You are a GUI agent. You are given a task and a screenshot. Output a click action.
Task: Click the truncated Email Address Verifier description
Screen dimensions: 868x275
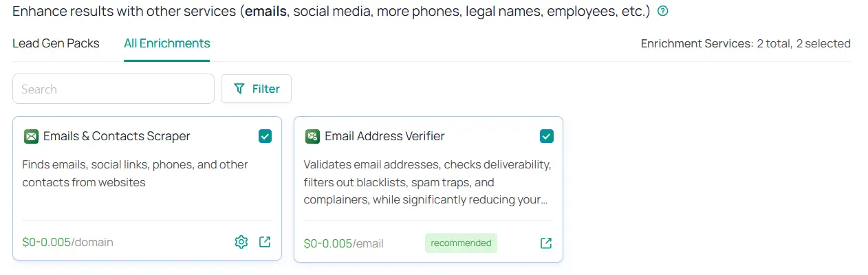click(427, 182)
